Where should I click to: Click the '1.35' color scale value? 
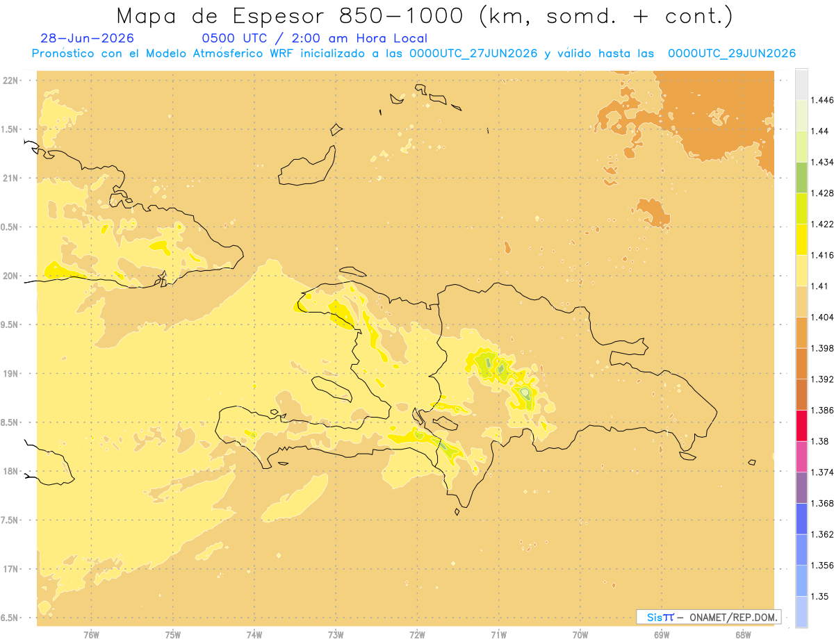click(x=820, y=597)
